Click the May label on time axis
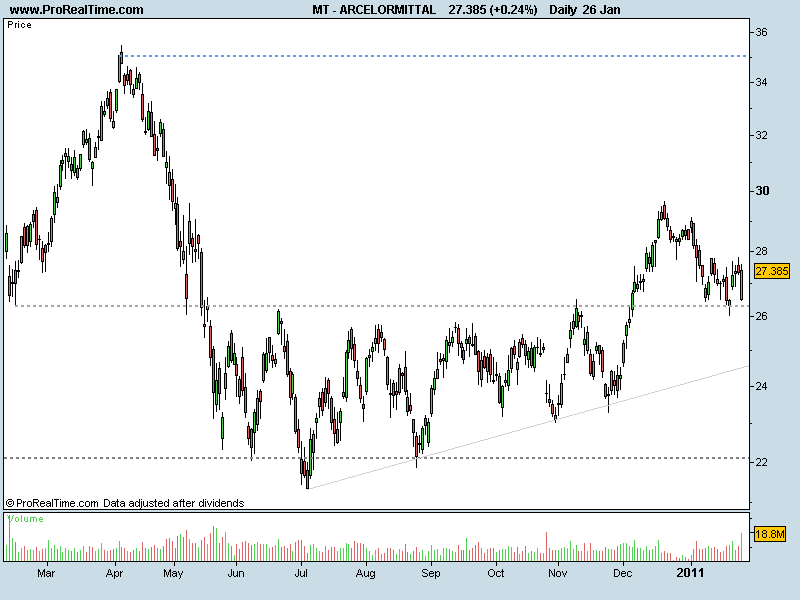The image size is (800, 600). click(x=173, y=573)
